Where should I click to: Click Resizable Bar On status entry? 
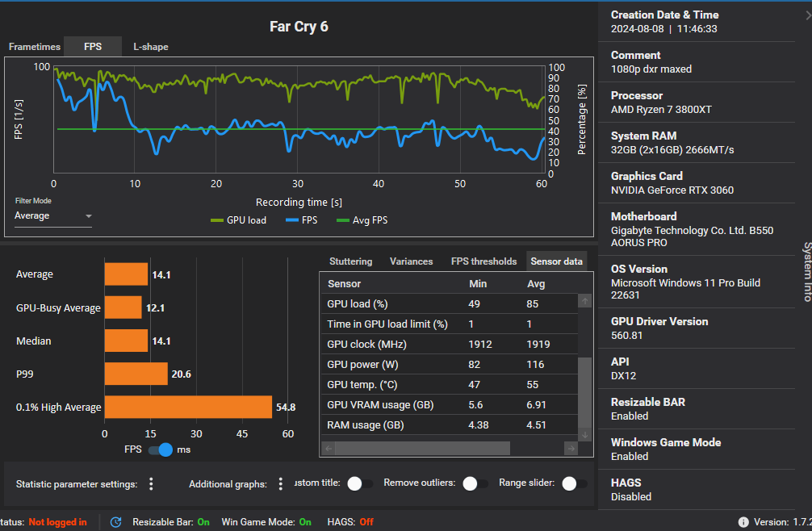(171, 522)
